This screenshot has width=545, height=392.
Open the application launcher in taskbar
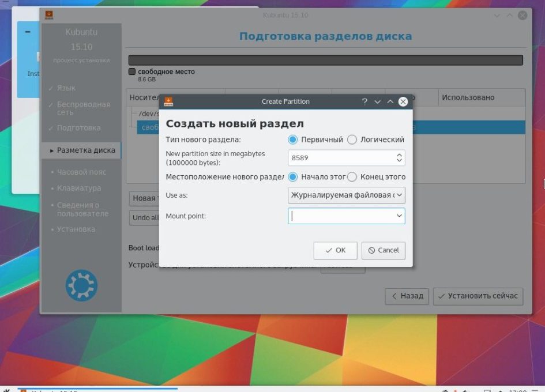click(6, 390)
